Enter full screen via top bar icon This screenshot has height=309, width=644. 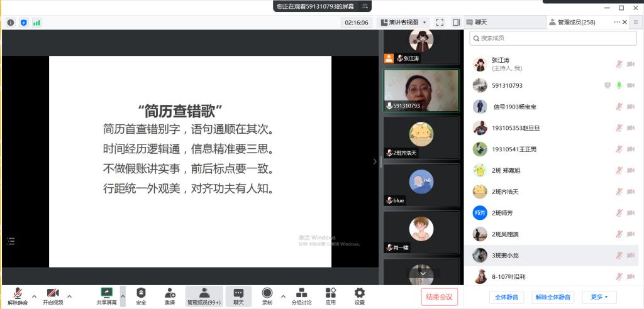click(439, 23)
